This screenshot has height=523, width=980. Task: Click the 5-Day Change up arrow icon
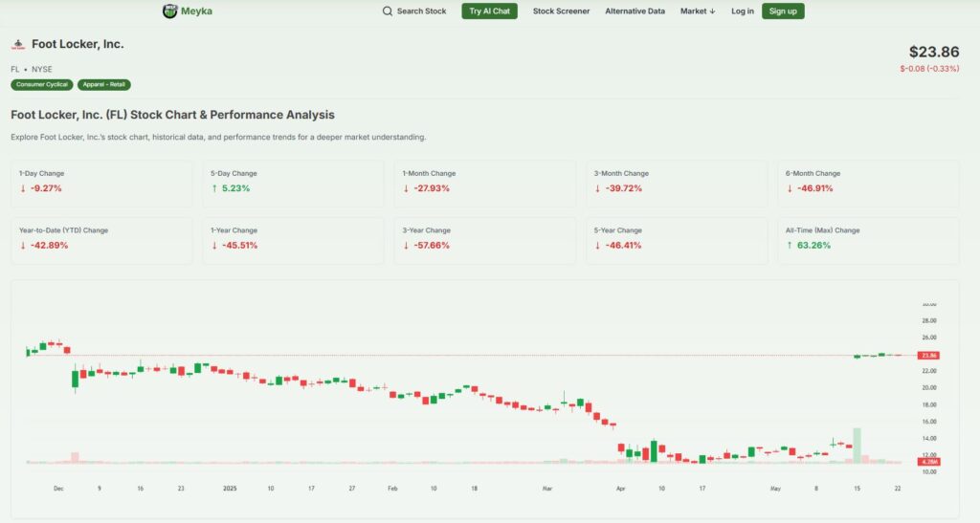pos(214,188)
